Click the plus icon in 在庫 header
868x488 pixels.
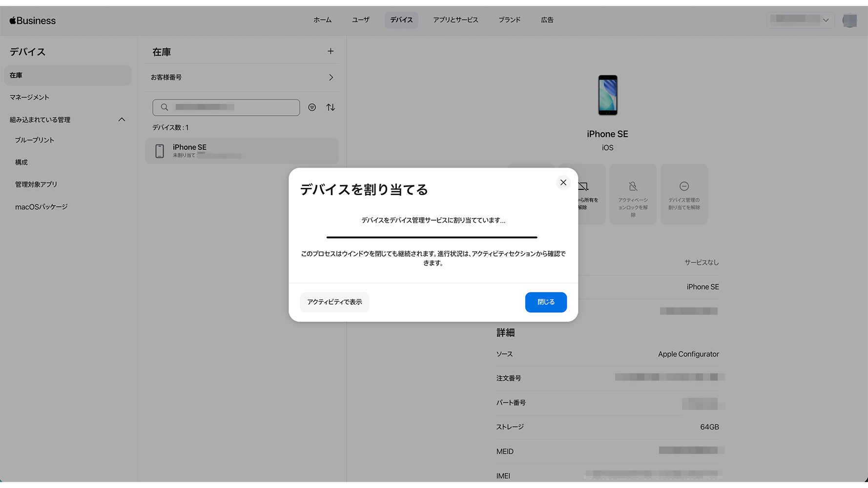tap(331, 51)
